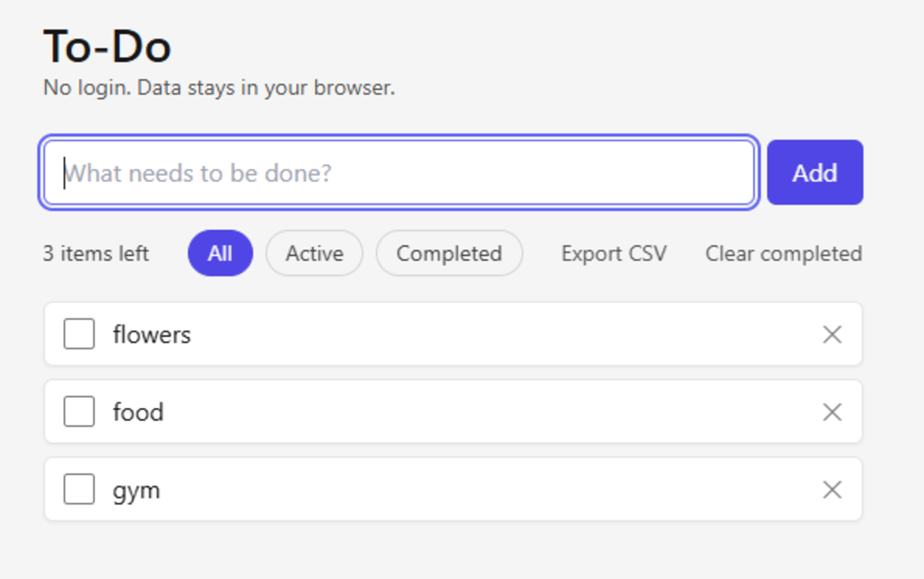Mark the food task as completed
924x579 pixels.
pos(79,412)
